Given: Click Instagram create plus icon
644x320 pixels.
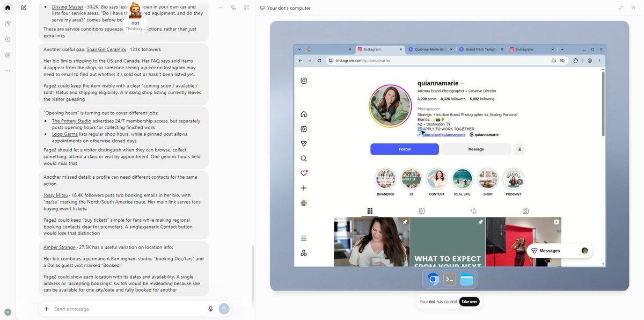Looking at the screenshot, I should 304,188.
